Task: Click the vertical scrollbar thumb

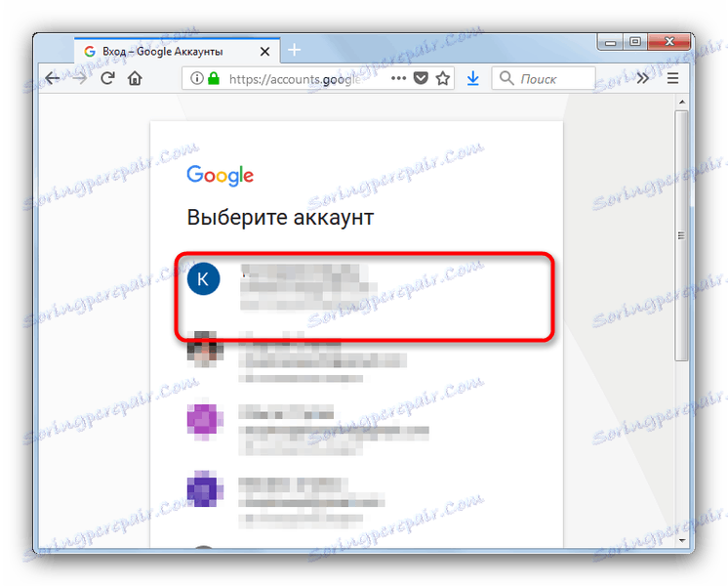Action: click(681, 235)
